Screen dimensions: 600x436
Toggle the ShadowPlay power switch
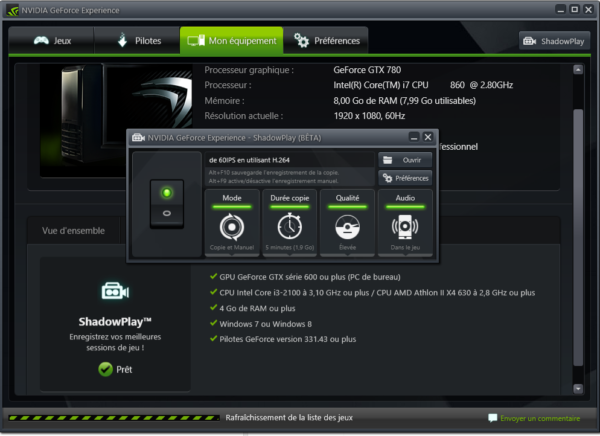pyautogui.click(x=167, y=203)
